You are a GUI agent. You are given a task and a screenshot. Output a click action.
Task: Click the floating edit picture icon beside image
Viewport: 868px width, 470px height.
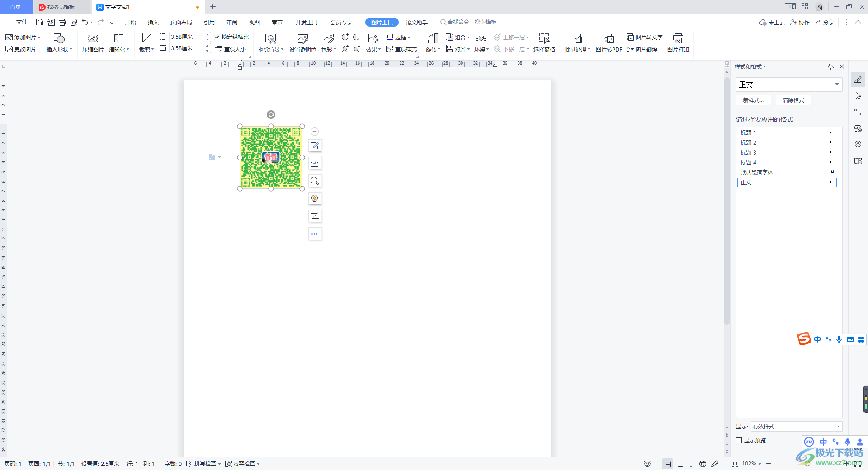pos(315,146)
